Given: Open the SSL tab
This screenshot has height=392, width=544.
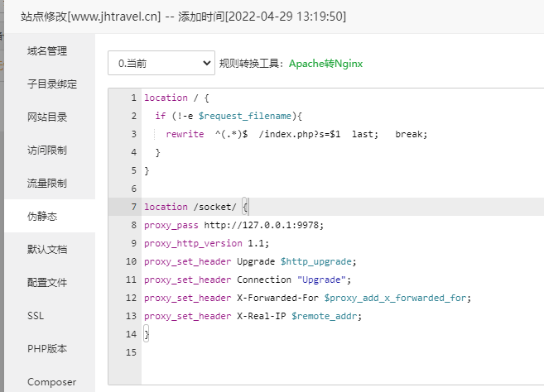Looking at the screenshot, I should [36, 316].
